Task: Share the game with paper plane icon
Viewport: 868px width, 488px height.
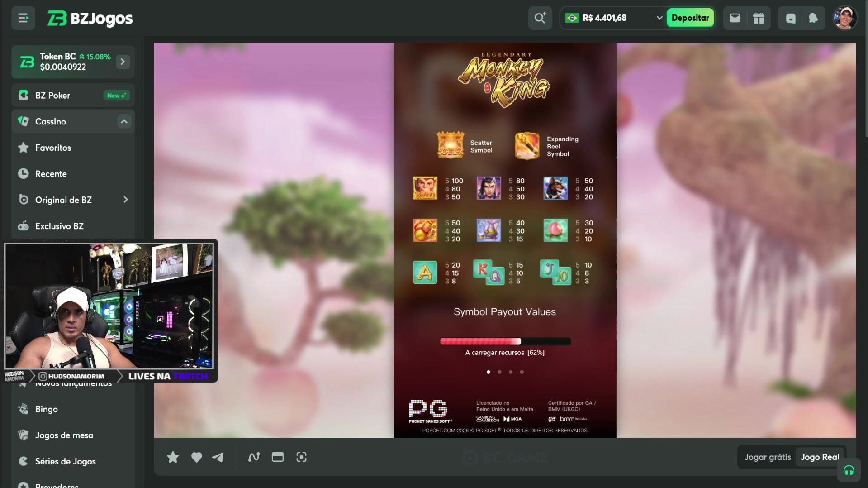Action: pos(218,457)
